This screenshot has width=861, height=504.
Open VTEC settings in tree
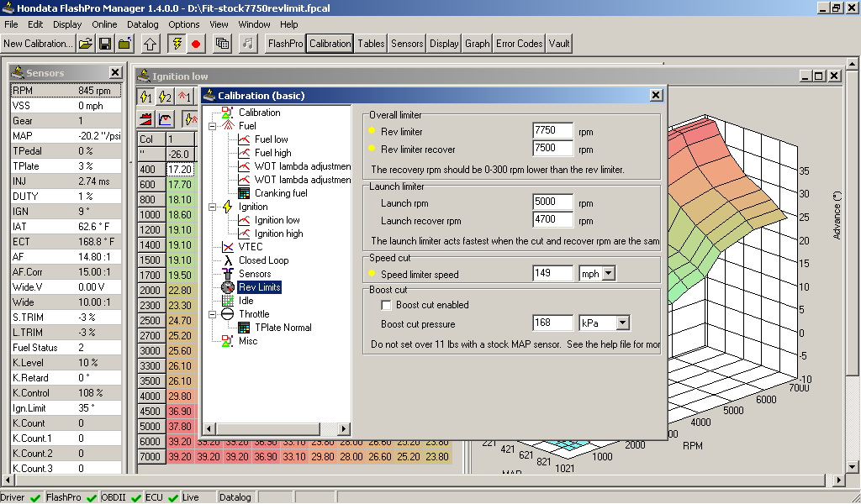251,247
